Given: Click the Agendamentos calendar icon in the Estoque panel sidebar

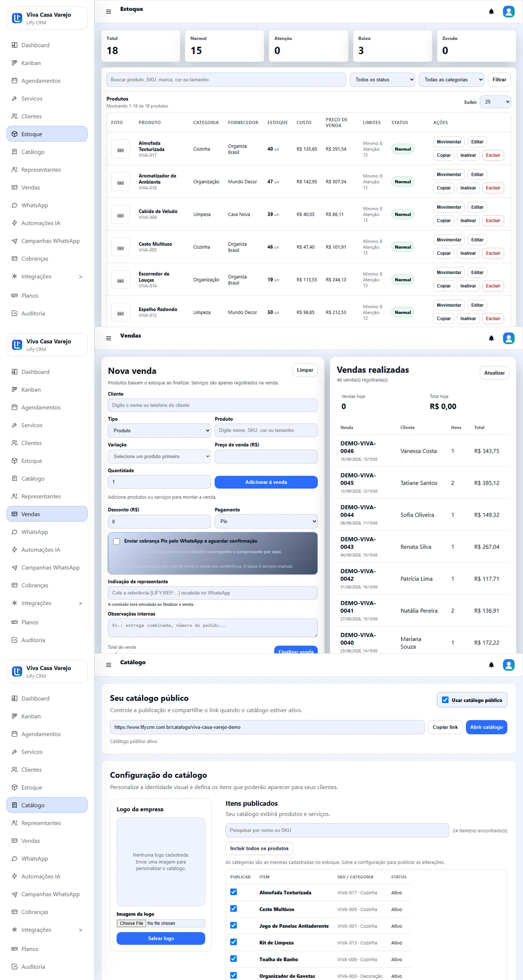Looking at the screenshot, I should (x=14, y=81).
